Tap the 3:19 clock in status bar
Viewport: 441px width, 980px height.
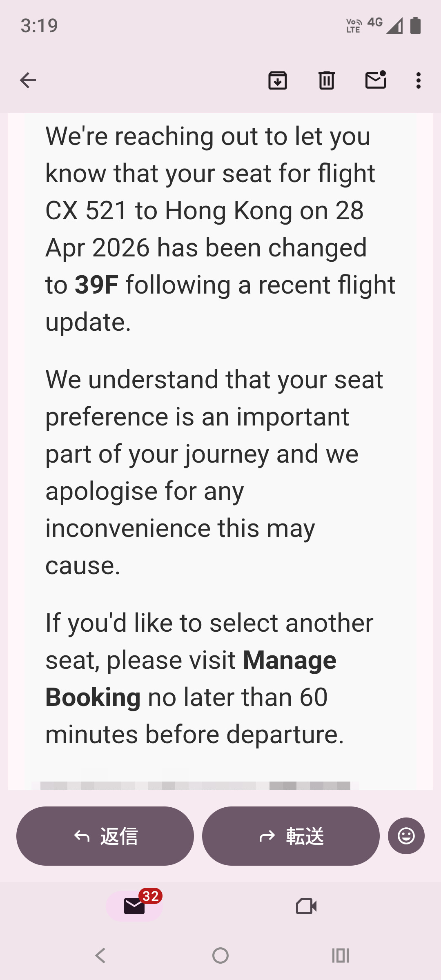click(39, 26)
